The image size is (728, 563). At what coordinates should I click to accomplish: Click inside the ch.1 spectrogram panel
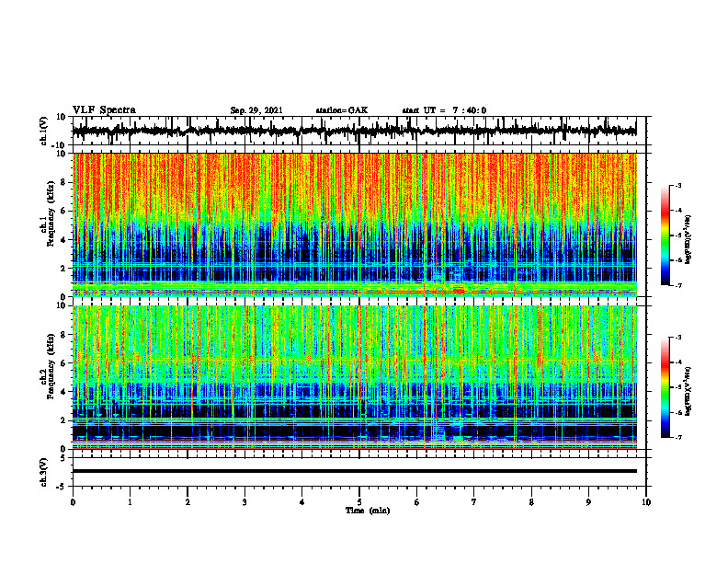tap(354, 224)
